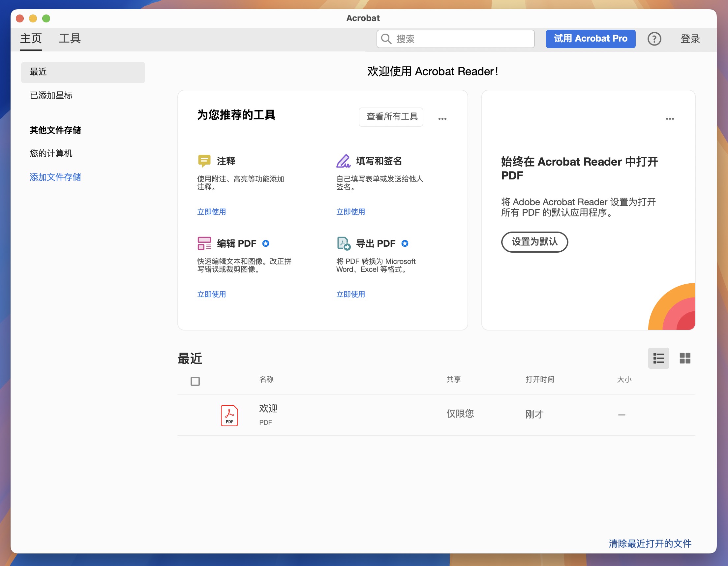Switch to the 主页 tab
Screen dimensions: 728x566
point(31,38)
